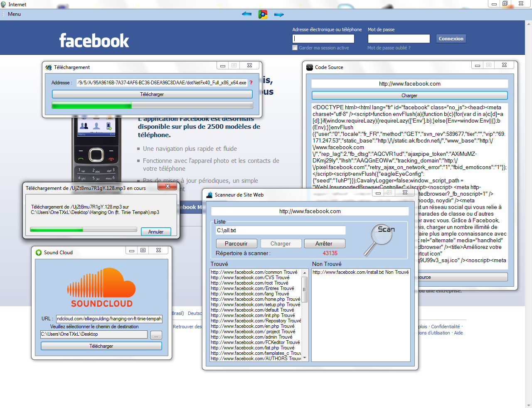The image size is (532, 408).
Task: Click the Connexion button on Facebook
Action: (x=451, y=39)
